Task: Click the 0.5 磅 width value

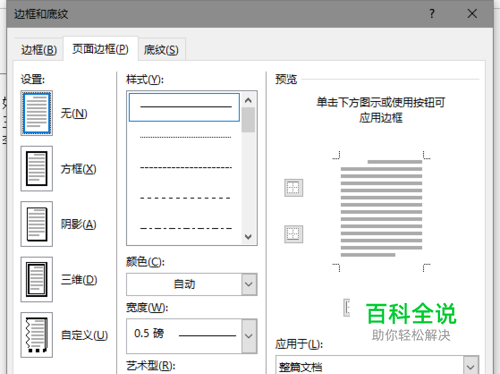Action: [x=149, y=333]
